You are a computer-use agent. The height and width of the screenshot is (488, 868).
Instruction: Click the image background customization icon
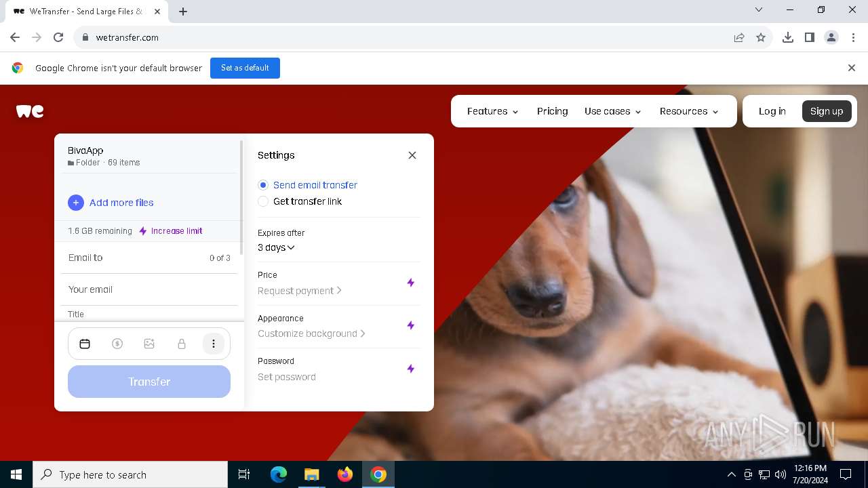click(x=149, y=344)
